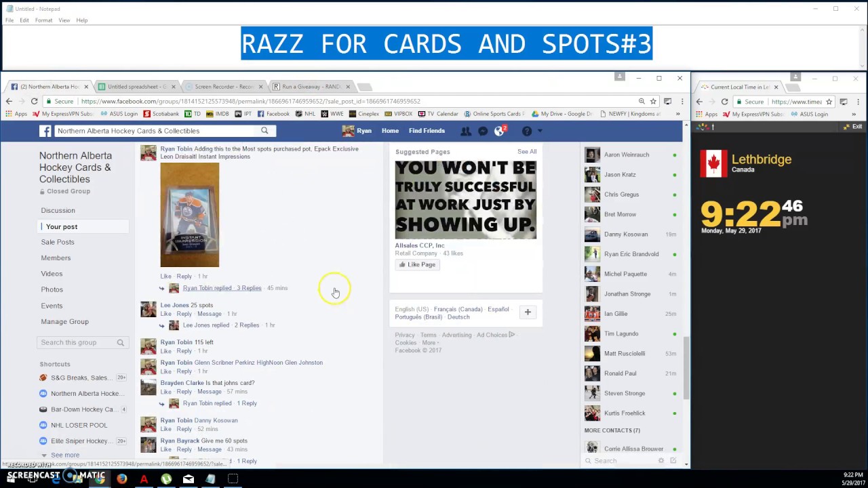
Task: Open Manage Group in sidebar
Action: point(64,321)
